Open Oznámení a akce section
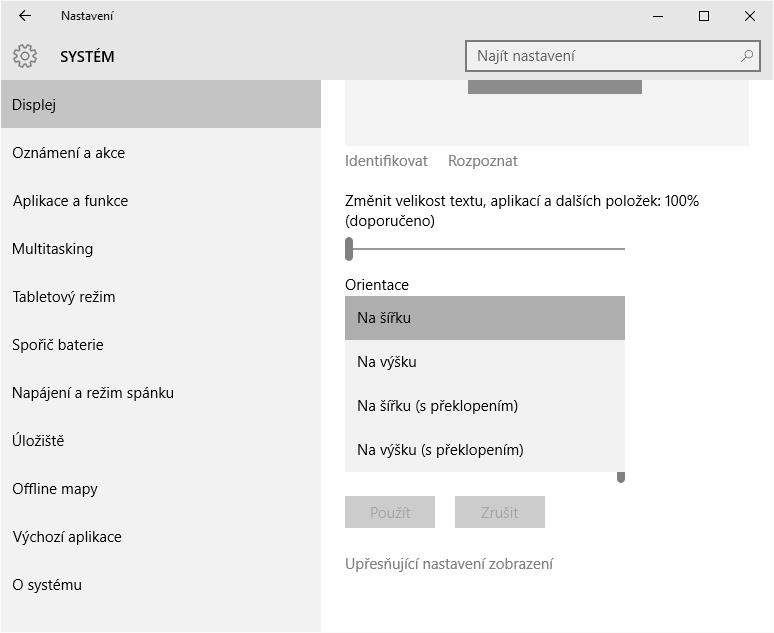This screenshot has width=774, height=633. [x=68, y=153]
